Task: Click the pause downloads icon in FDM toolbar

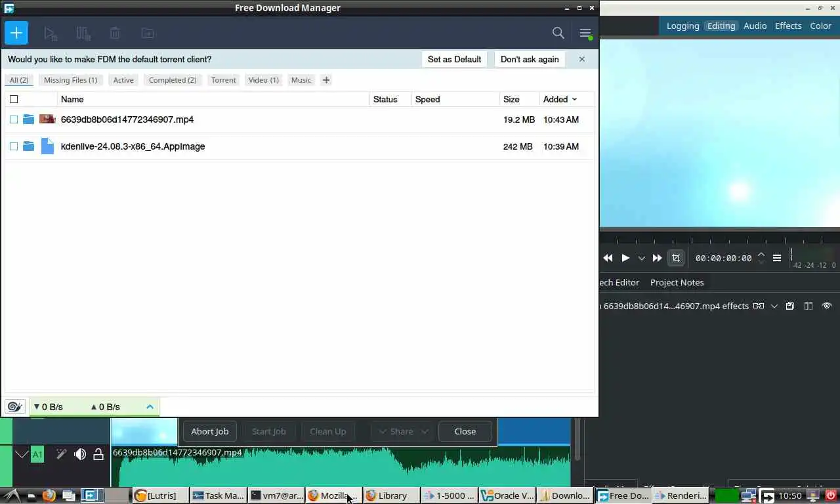Action: (x=83, y=33)
